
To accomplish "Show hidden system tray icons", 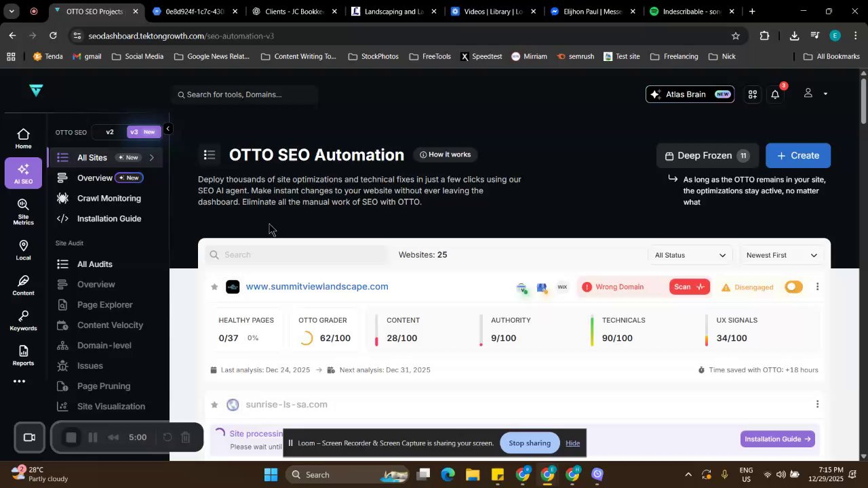I will (x=688, y=474).
